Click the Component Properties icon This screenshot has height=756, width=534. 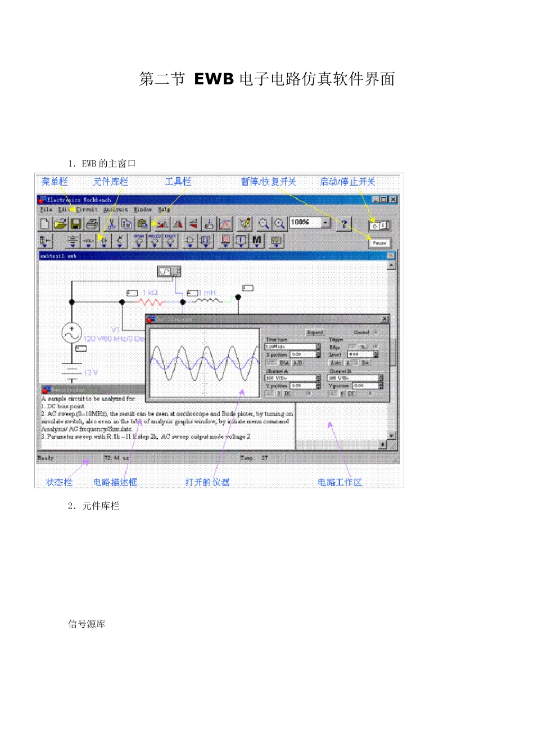pyautogui.click(x=246, y=224)
